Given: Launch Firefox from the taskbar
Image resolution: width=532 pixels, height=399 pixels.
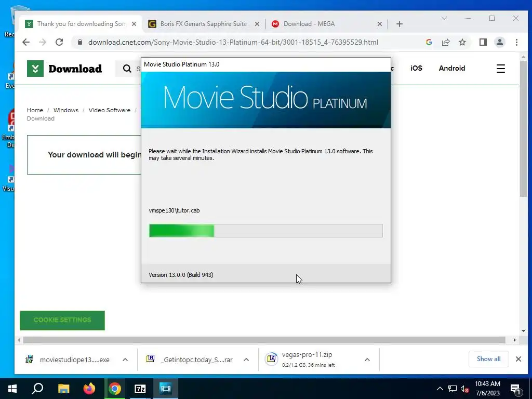Looking at the screenshot, I should tap(89, 389).
